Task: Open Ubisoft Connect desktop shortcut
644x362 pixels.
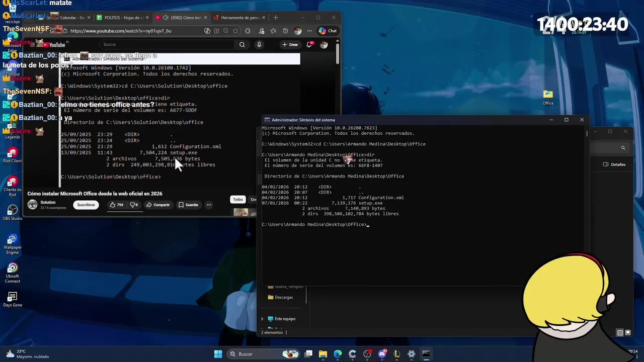Action: click(x=13, y=273)
